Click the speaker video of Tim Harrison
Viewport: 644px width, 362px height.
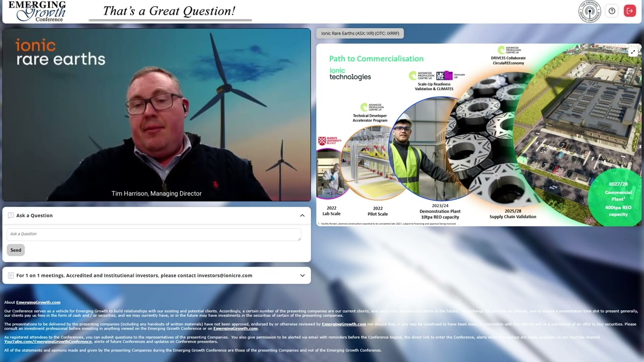click(156, 115)
